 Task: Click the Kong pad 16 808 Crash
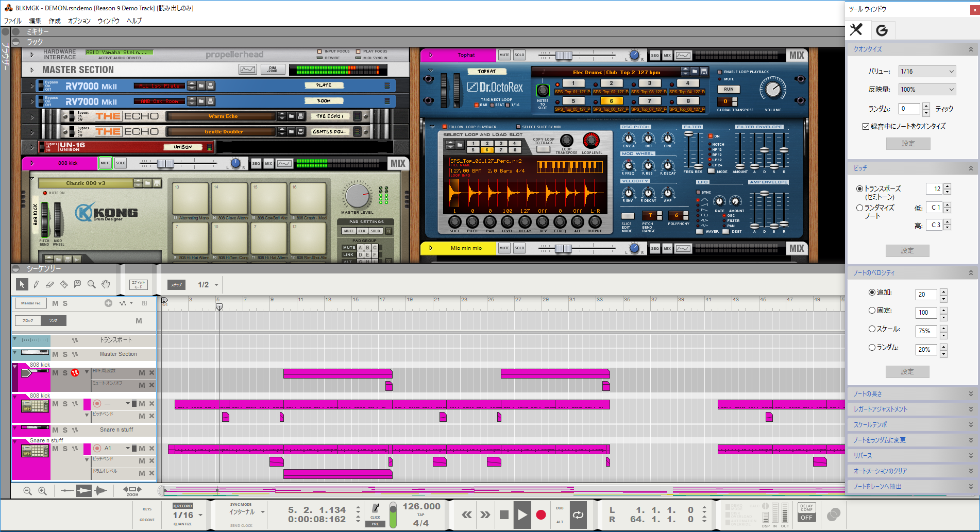(308, 199)
